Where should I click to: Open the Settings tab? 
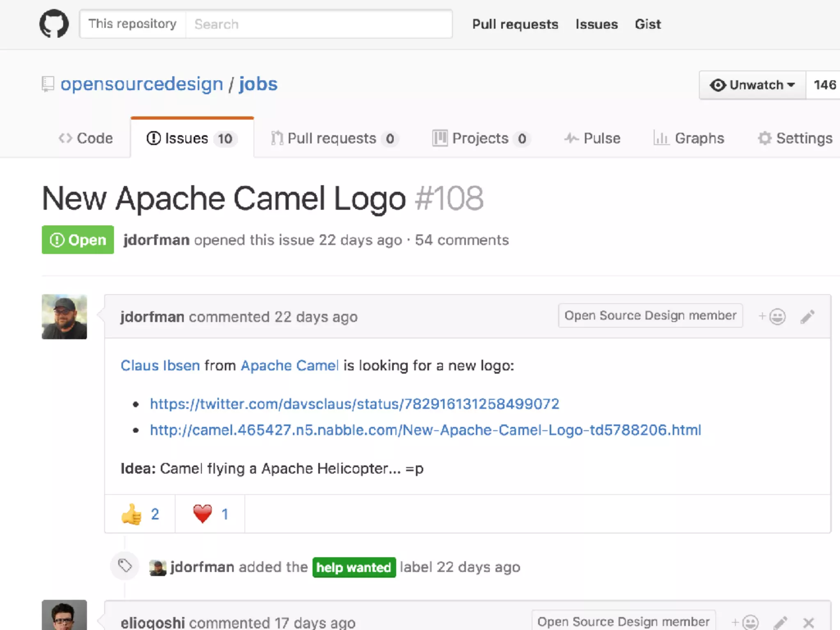pos(795,138)
